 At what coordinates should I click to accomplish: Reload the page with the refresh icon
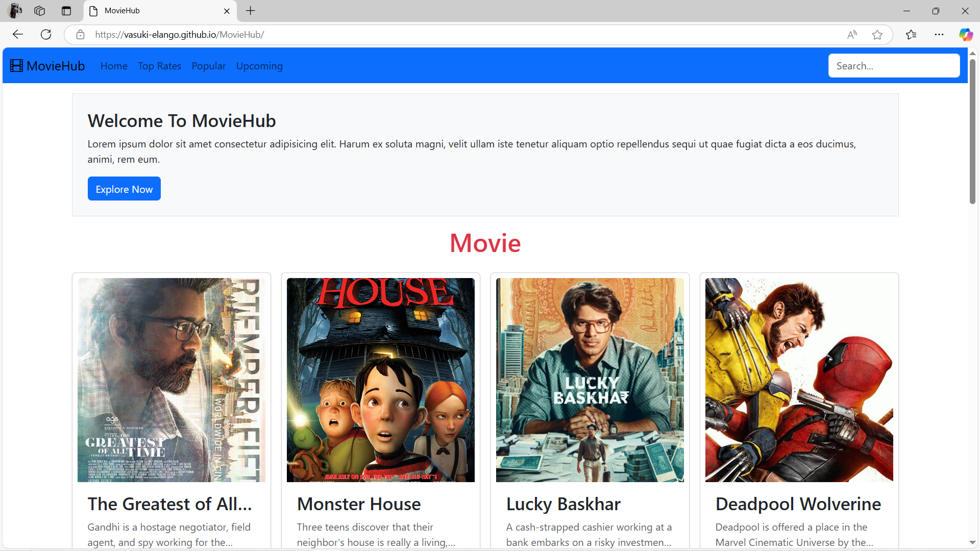(46, 35)
